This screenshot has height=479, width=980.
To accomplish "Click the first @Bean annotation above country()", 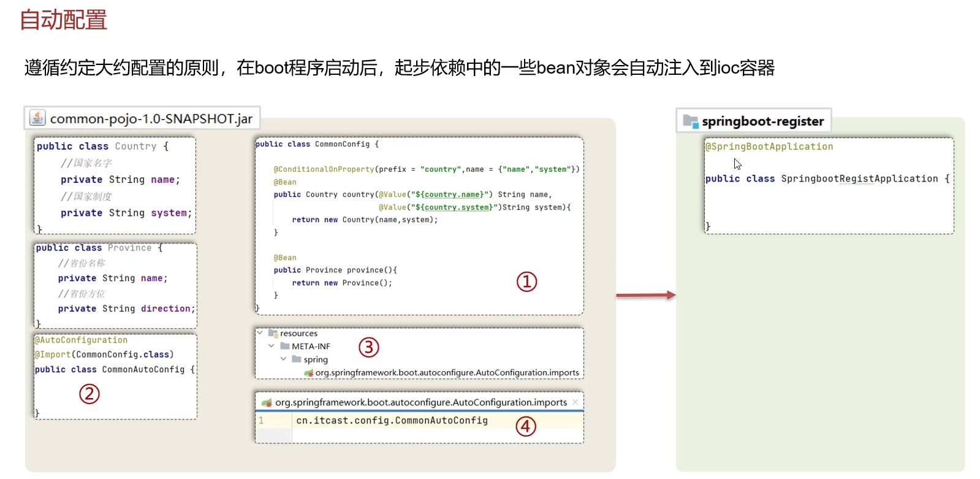I will point(285,182).
